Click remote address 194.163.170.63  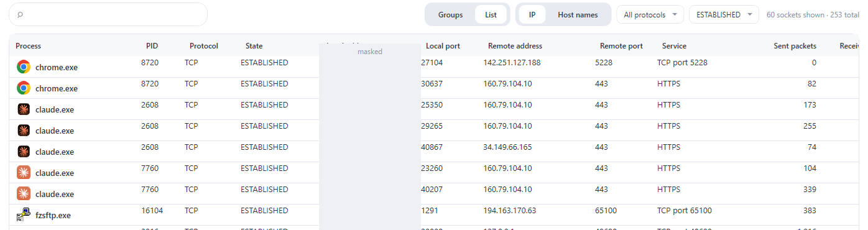point(509,211)
